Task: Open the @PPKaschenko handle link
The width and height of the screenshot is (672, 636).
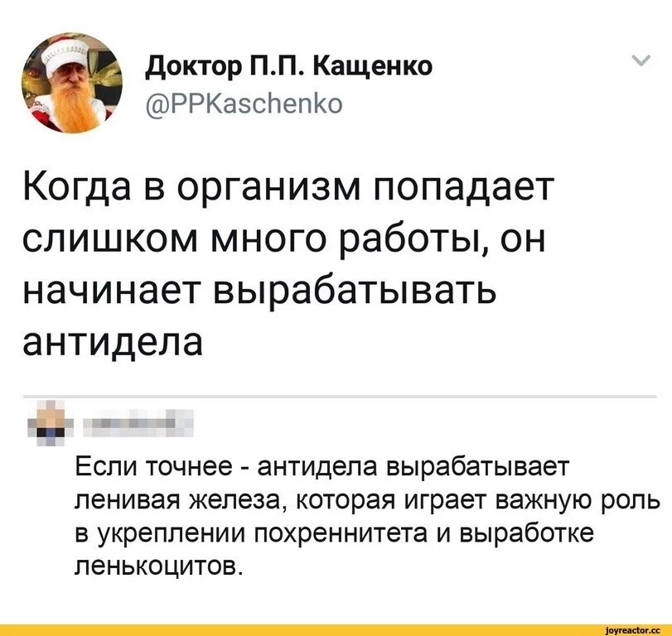Action: pyautogui.click(x=244, y=104)
